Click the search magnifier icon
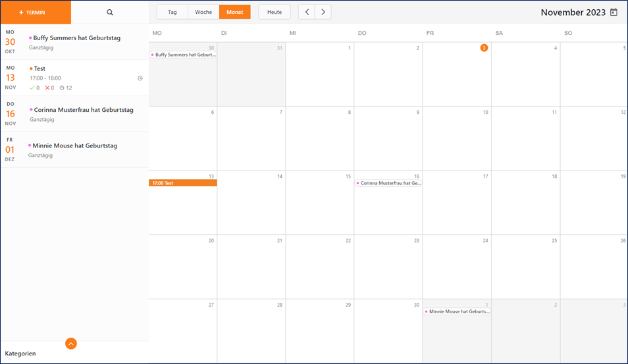Screen dimensions: 628x364 click(x=110, y=13)
